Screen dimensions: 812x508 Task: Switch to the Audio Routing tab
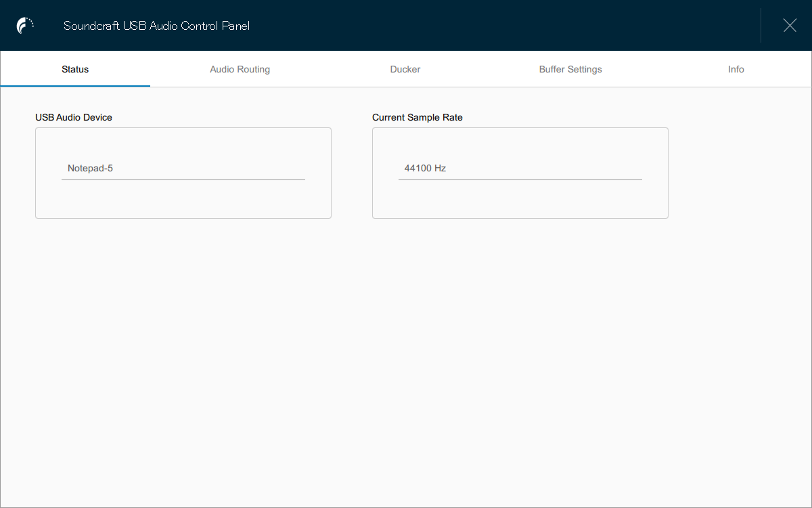click(240, 69)
